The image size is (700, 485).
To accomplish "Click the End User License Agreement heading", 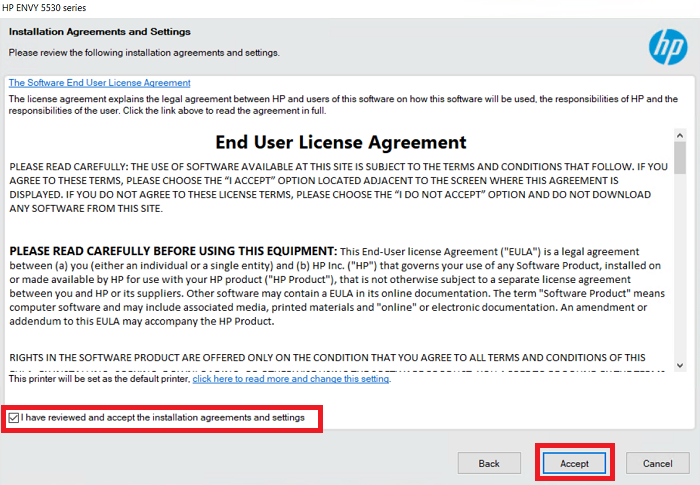I will click(x=341, y=142).
